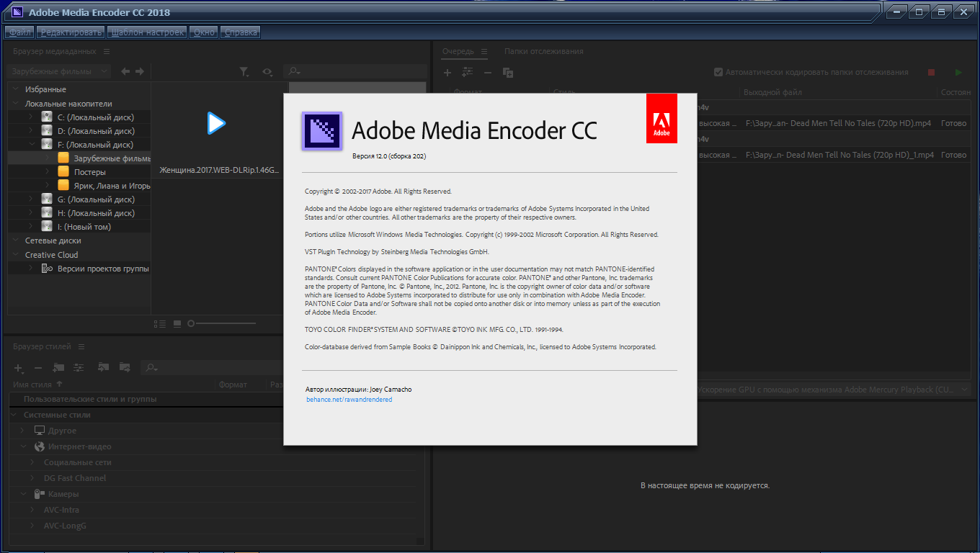Open the media browser view eye options
Viewport: 980px width, 553px height.
click(x=267, y=72)
